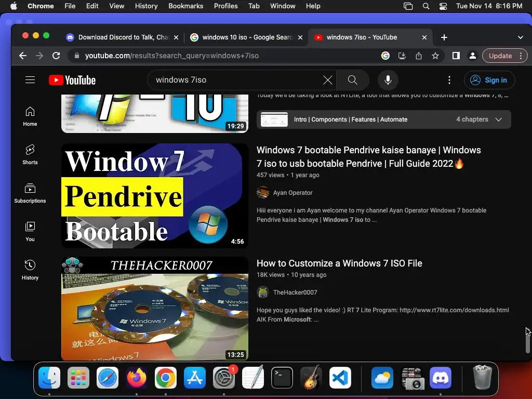
Task: Open the YouTube guide hamburger menu
Action: pos(30,80)
